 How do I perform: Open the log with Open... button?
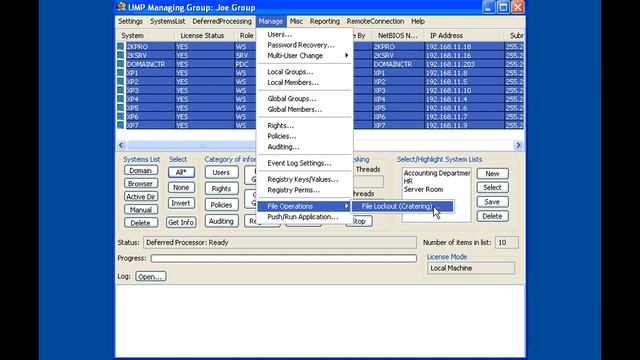click(x=151, y=277)
